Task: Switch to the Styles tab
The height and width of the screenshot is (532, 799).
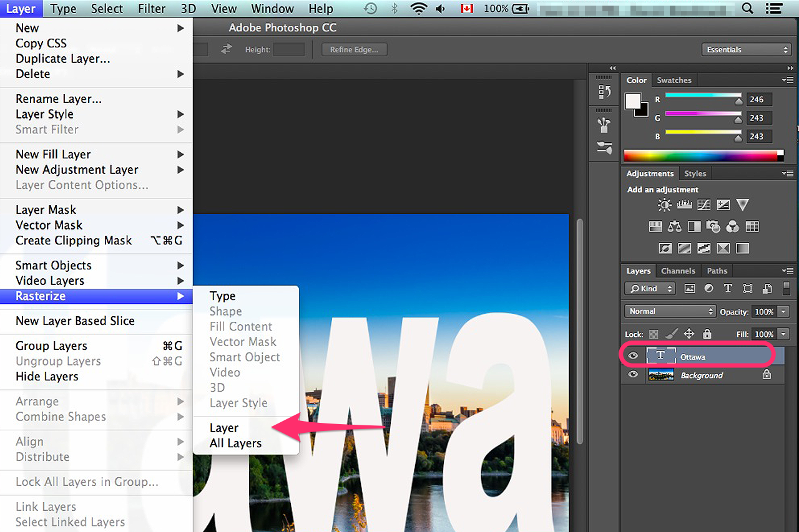Action: 695,174
